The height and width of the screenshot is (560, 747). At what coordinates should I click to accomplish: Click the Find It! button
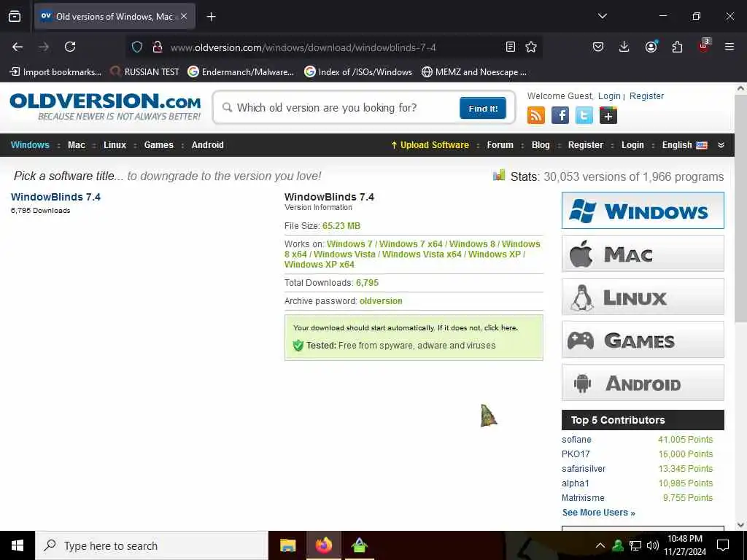click(x=483, y=108)
